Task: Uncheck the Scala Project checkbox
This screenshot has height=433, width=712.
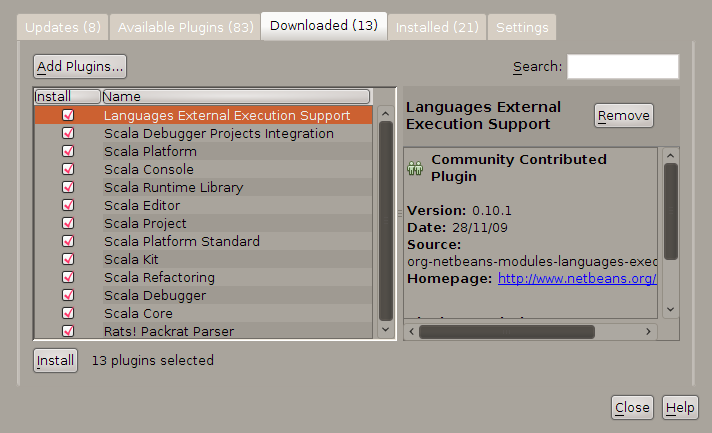Action: pos(68,223)
